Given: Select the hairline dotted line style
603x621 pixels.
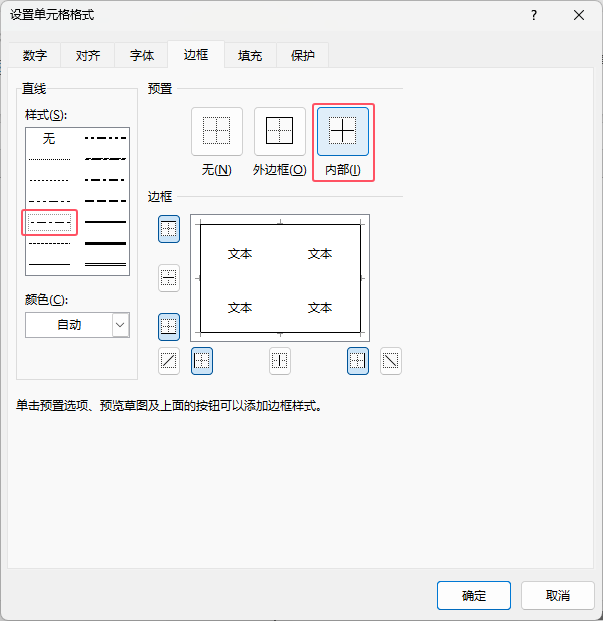Looking at the screenshot, I should pos(49,159).
